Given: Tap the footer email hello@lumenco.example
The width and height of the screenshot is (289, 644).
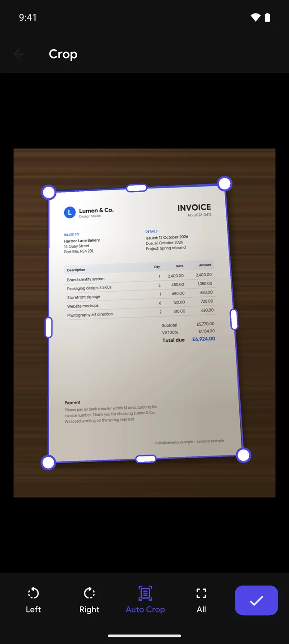Looking at the screenshot, I should (174, 443).
